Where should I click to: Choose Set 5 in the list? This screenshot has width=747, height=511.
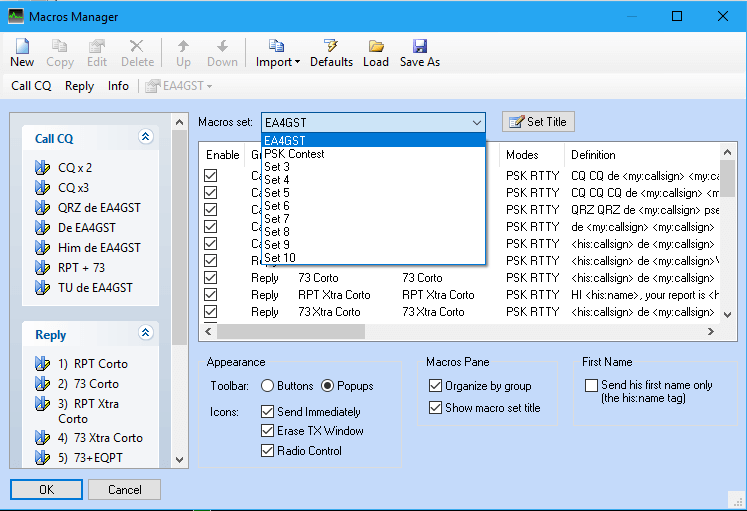pyautogui.click(x=374, y=193)
